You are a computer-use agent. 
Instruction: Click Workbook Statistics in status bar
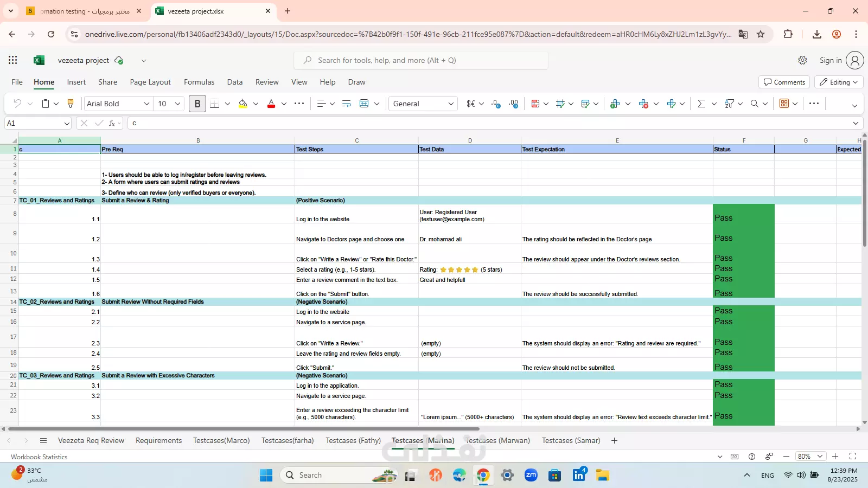coord(39,457)
